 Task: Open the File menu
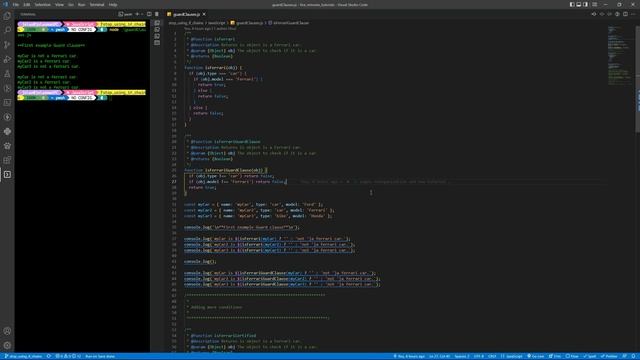click(x=16, y=4)
